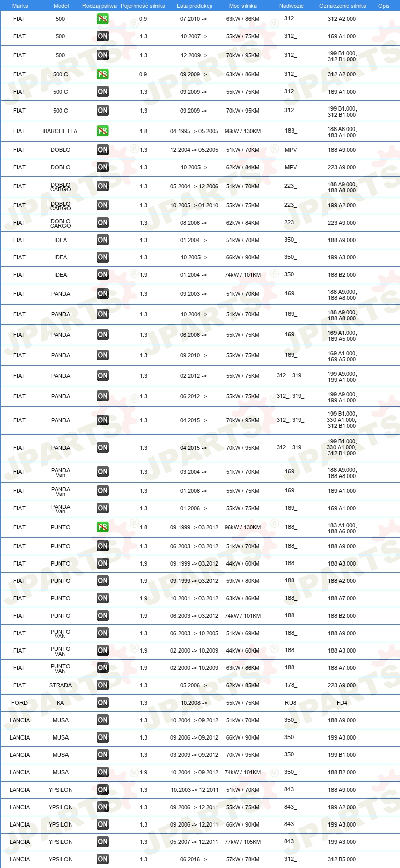400x868 pixels.
Task: Click the ON icon in the 500 C 55kW / 75KM row
Action: (103, 92)
